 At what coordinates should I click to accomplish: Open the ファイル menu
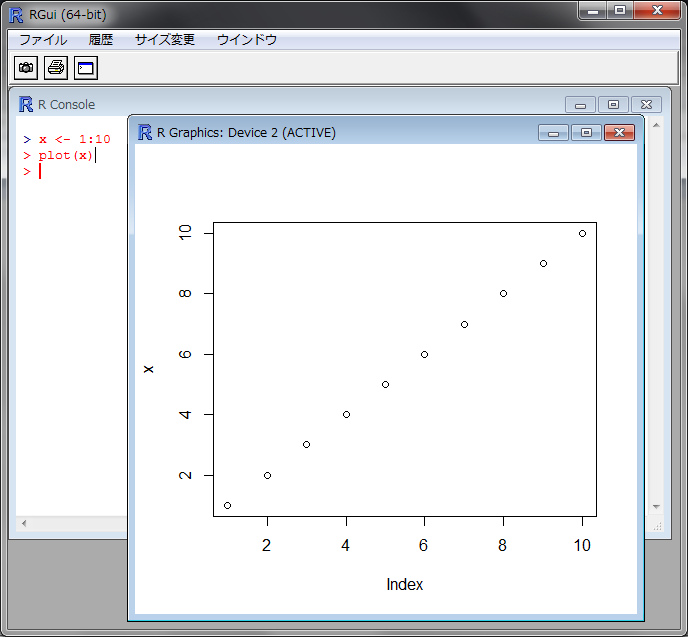[x=43, y=40]
